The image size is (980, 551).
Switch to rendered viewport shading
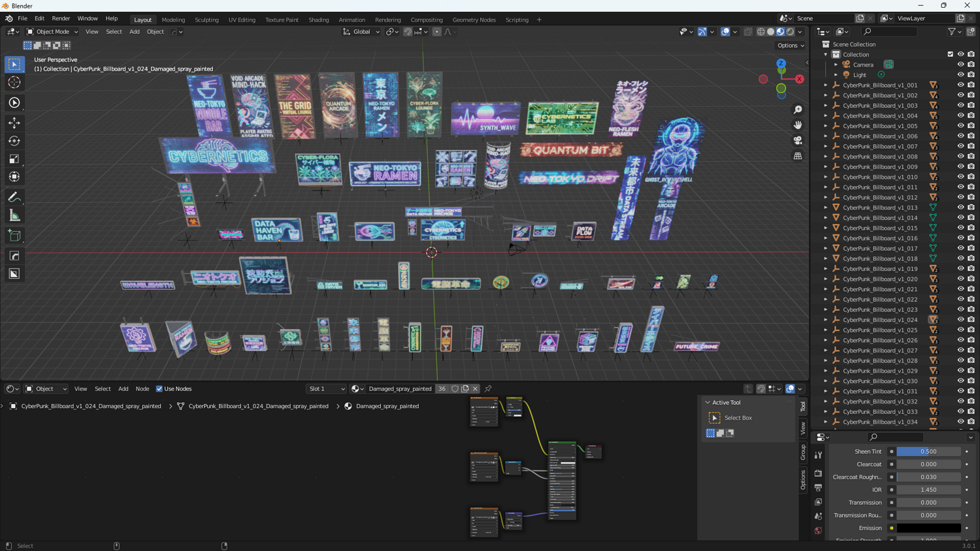pos(791,31)
